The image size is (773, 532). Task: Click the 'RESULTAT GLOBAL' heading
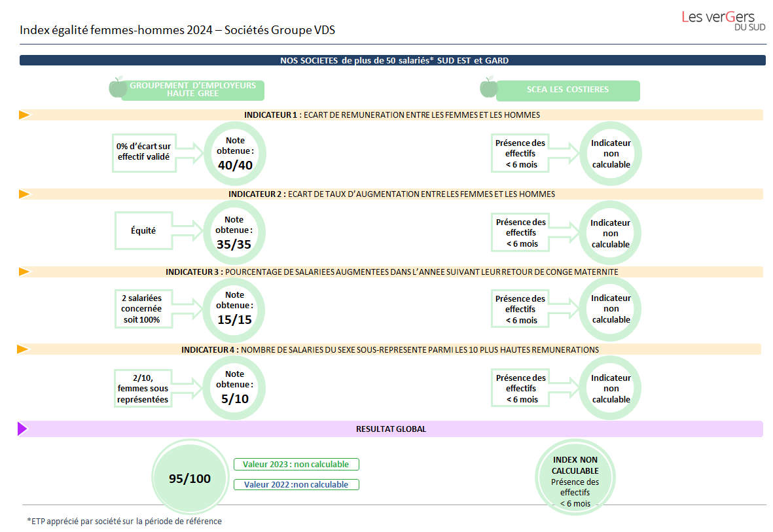391,429
